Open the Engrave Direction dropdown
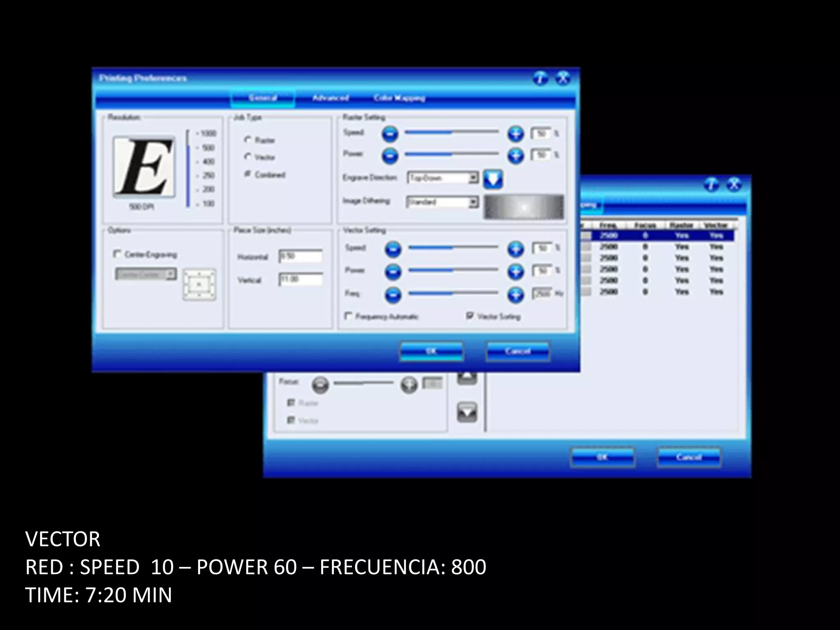Image resolution: width=840 pixels, height=630 pixels. point(443,178)
